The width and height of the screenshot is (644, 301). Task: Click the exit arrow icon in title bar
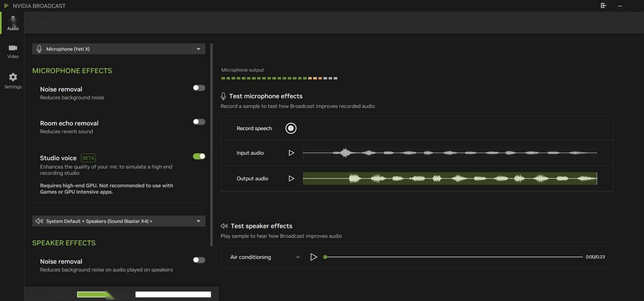(x=603, y=6)
